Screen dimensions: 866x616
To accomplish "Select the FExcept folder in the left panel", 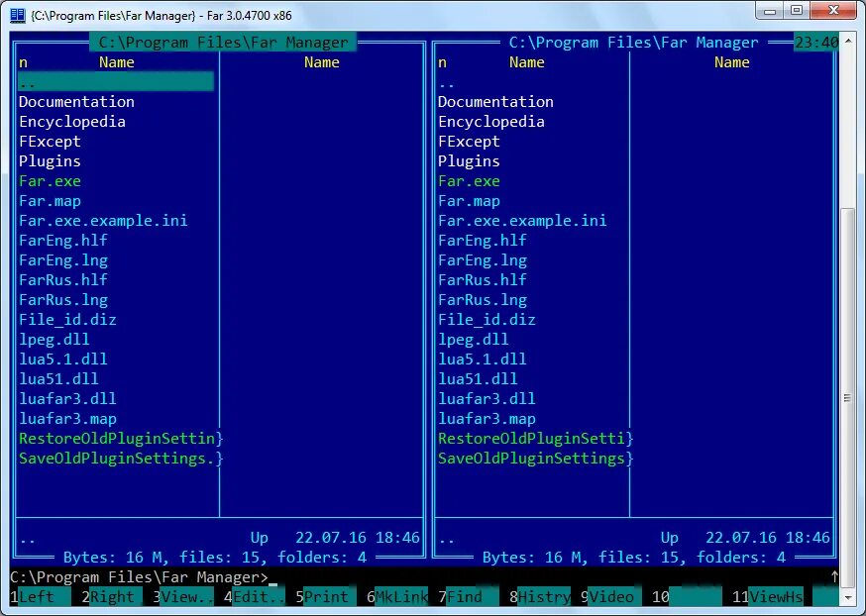I will coord(50,142).
